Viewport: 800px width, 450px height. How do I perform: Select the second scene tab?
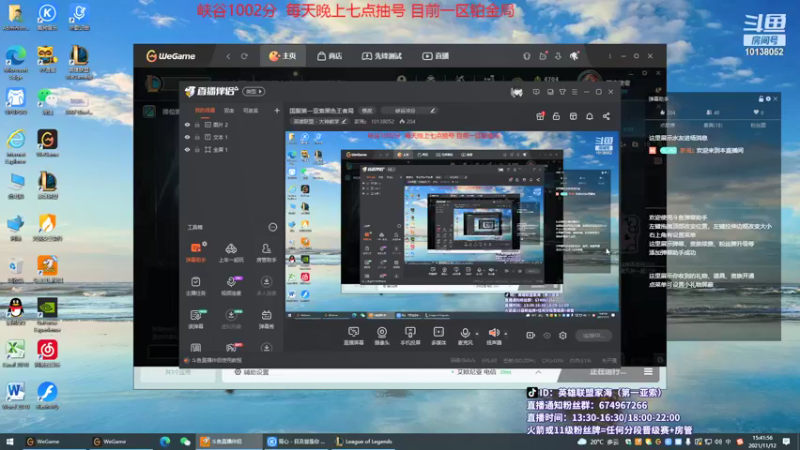(229, 110)
